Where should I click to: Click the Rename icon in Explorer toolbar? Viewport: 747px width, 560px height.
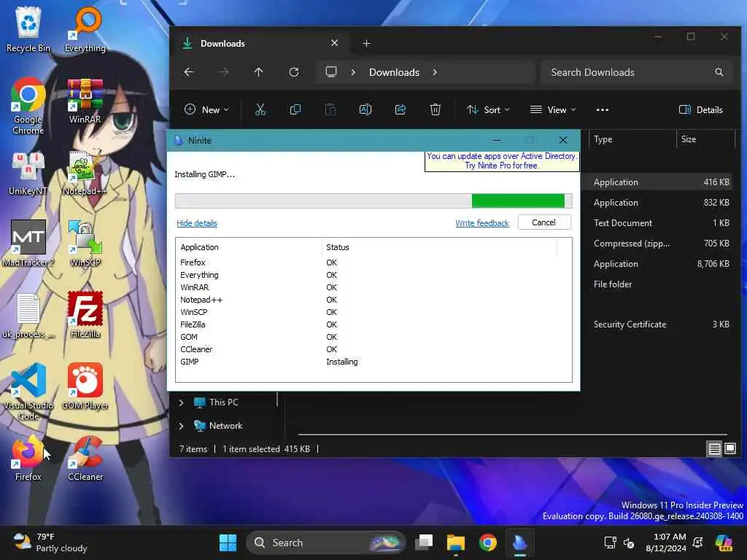tap(365, 110)
